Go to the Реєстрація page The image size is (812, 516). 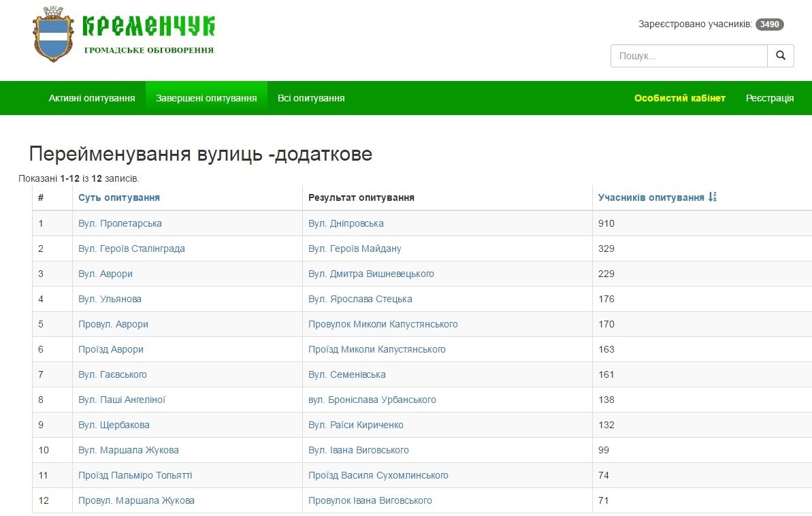pos(769,97)
